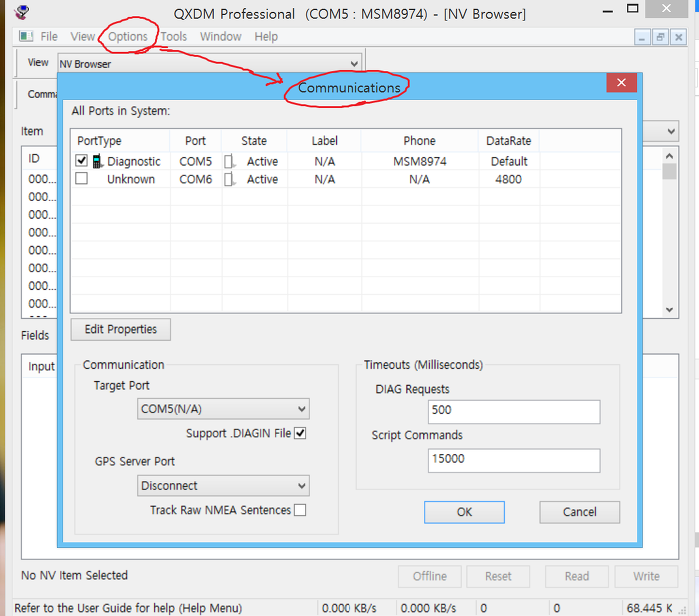Select the 4800 data rate cell

point(508,179)
